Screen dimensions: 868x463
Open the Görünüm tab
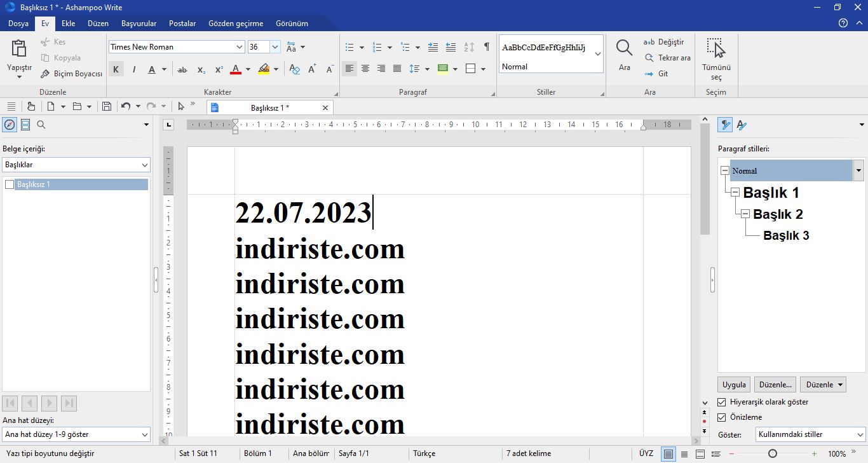pos(292,24)
